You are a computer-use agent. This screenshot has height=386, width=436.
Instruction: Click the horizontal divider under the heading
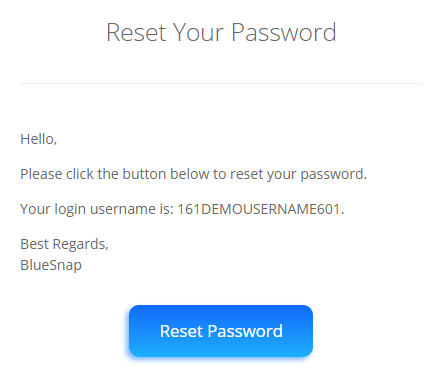[x=221, y=83]
